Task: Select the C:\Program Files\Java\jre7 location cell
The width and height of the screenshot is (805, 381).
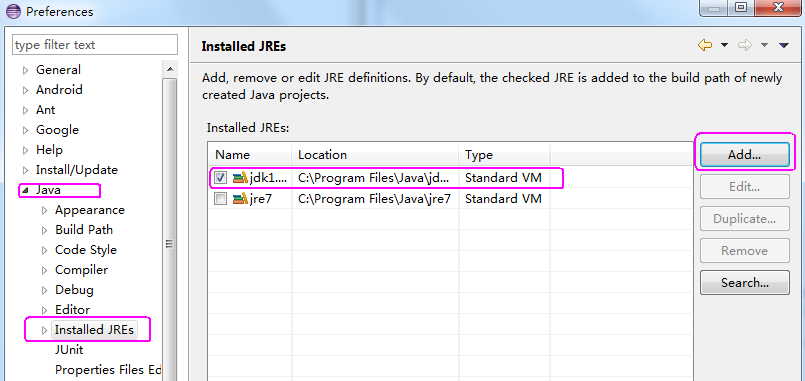Action: coord(374,199)
